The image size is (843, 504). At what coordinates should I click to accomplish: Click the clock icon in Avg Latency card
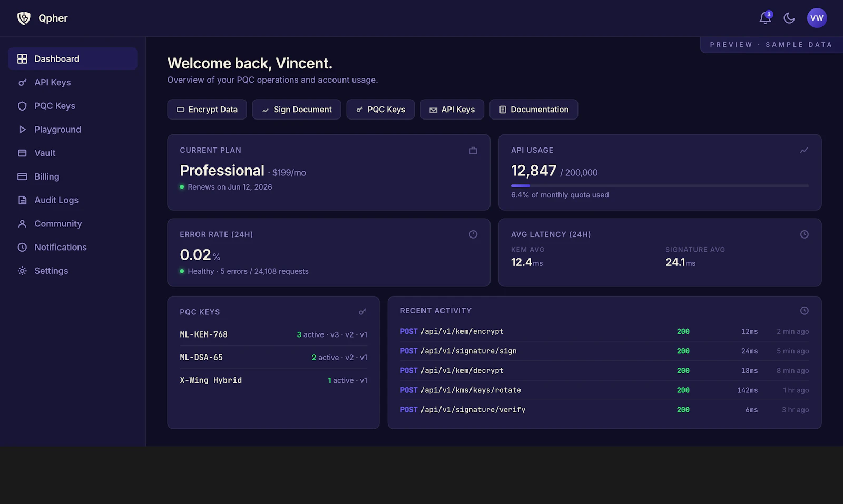pyautogui.click(x=804, y=234)
